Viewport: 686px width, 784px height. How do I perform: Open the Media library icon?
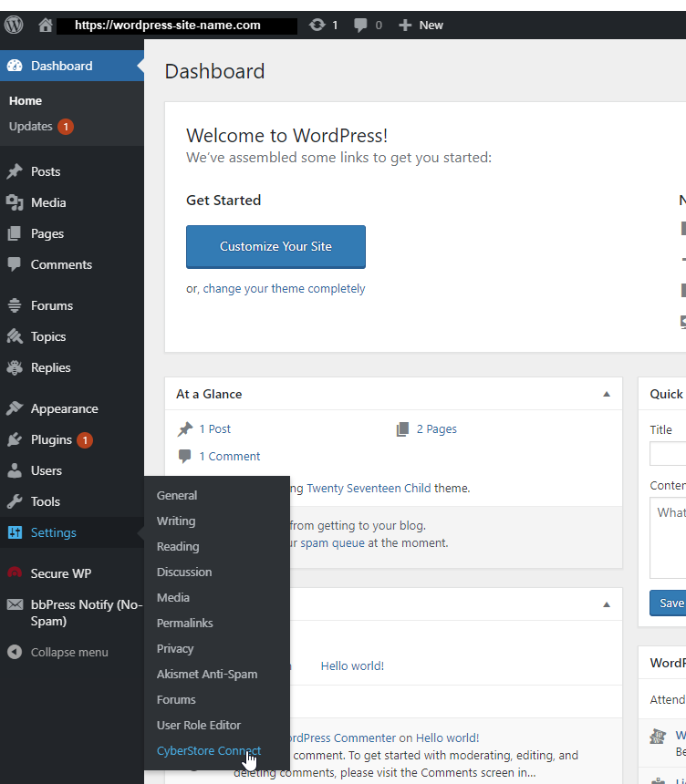(x=15, y=202)
